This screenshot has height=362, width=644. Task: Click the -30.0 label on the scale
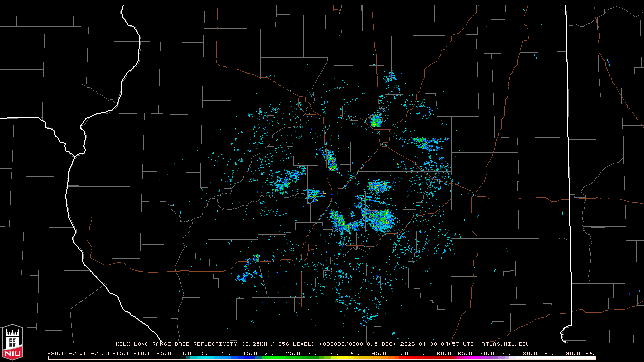pyautogui.click(x=56, y=353)
